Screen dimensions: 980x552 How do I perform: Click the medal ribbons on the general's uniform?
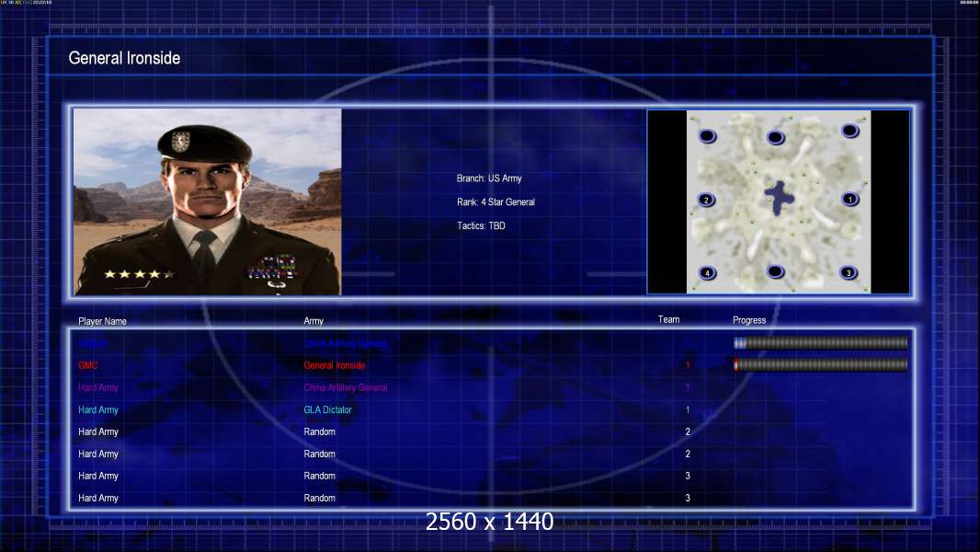pyautogui.click(x=274, y=269)
